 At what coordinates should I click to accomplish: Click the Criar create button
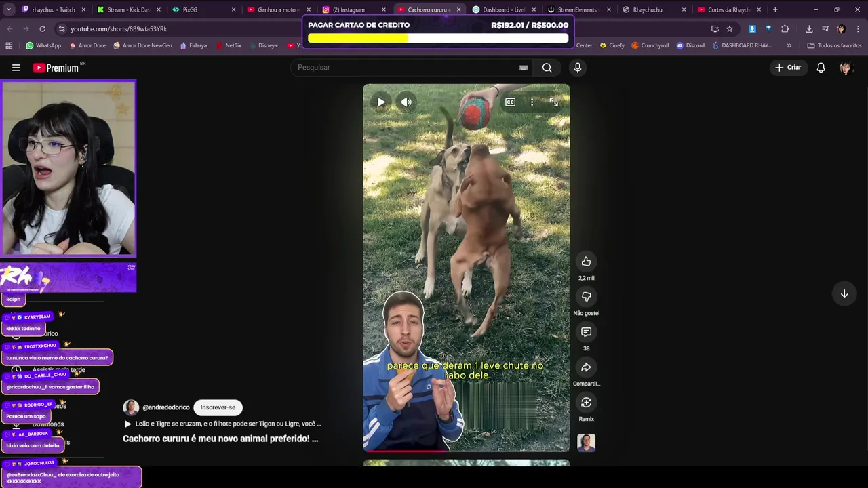pyautogui.click(x=788, y=68)
